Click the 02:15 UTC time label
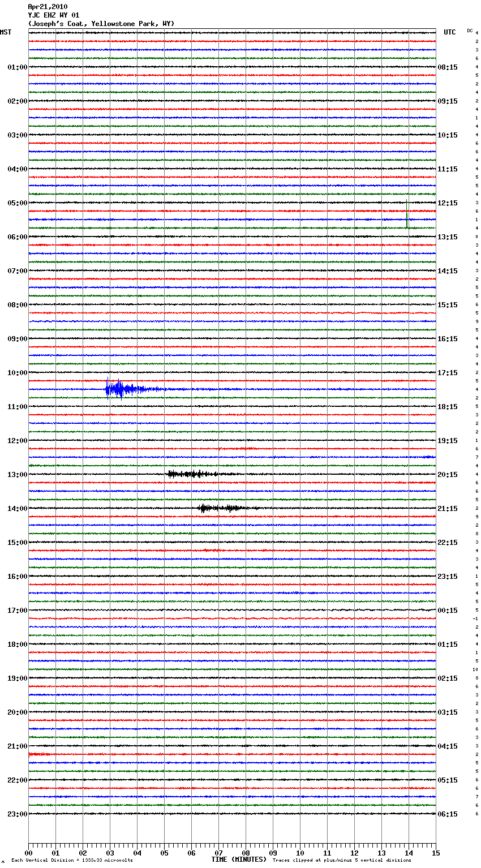 click(448, 678)
